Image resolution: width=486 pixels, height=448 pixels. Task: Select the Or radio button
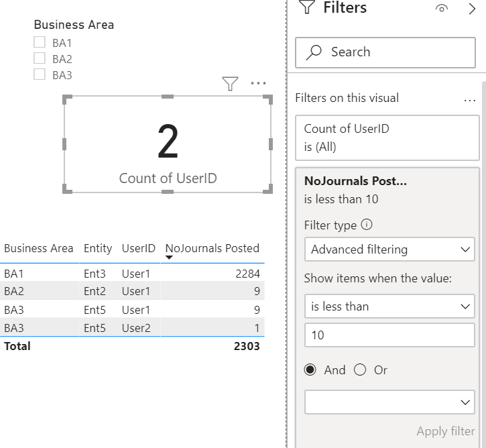(360, 370)
